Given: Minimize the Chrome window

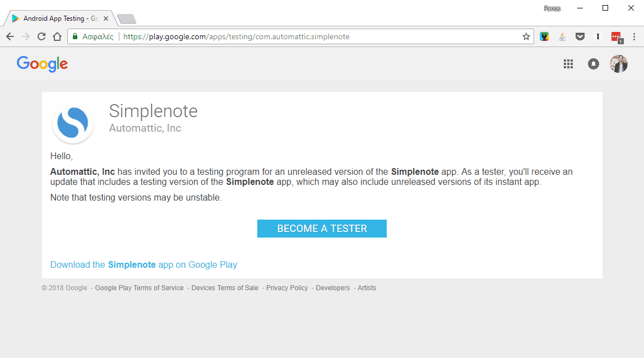Looking at the screenshot, I should [580, 8].
